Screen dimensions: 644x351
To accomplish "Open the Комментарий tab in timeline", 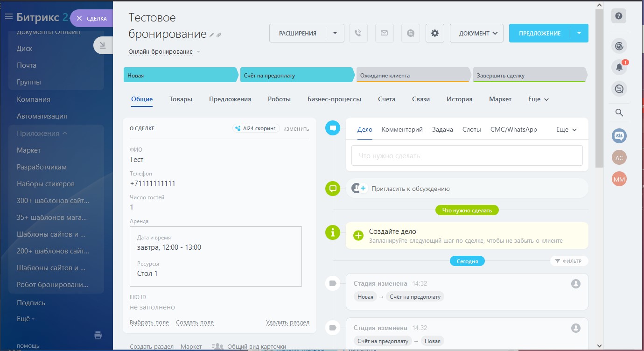I will pos(402,129).
